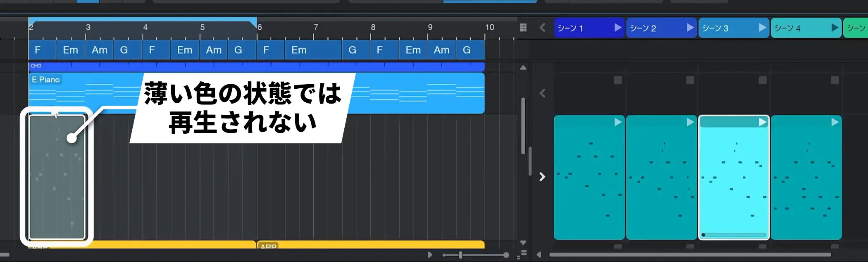The image size is (868, 262).
Task: Open the launcher grid icon beside the ruler
Action: click(523, 28)
